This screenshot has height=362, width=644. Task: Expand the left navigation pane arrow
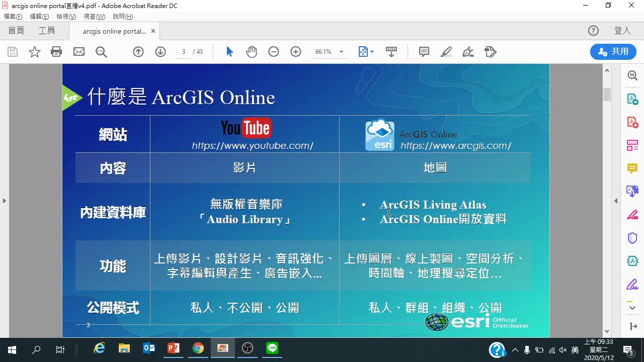4,201
